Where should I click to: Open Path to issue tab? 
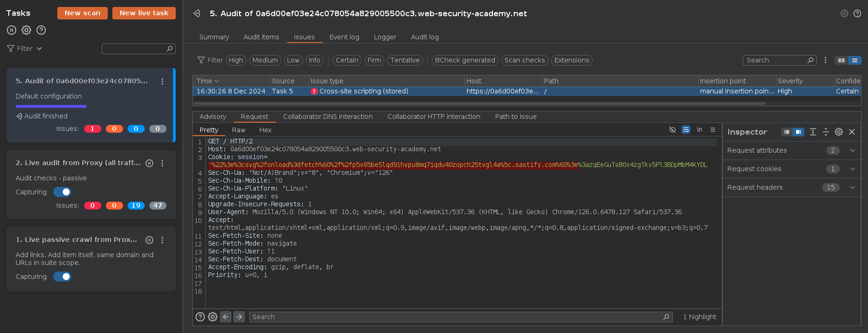pyautogui.click(x=516, y=117)
